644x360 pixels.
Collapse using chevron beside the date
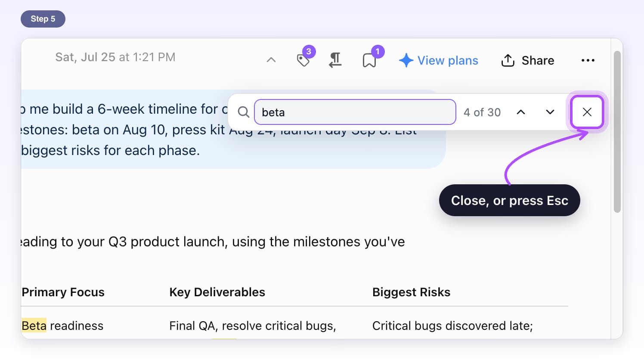click(271, 60)
